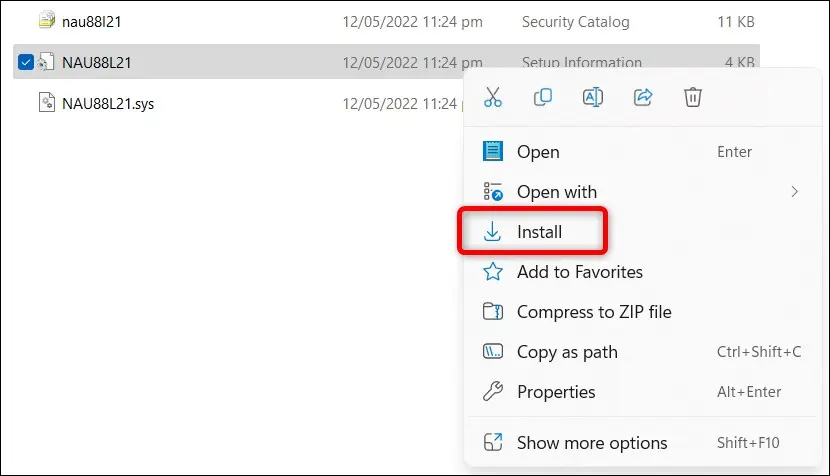Select the nau88l21 Security Catalog row
Viewport: 830px width, 476px height.
coord(386,21)
